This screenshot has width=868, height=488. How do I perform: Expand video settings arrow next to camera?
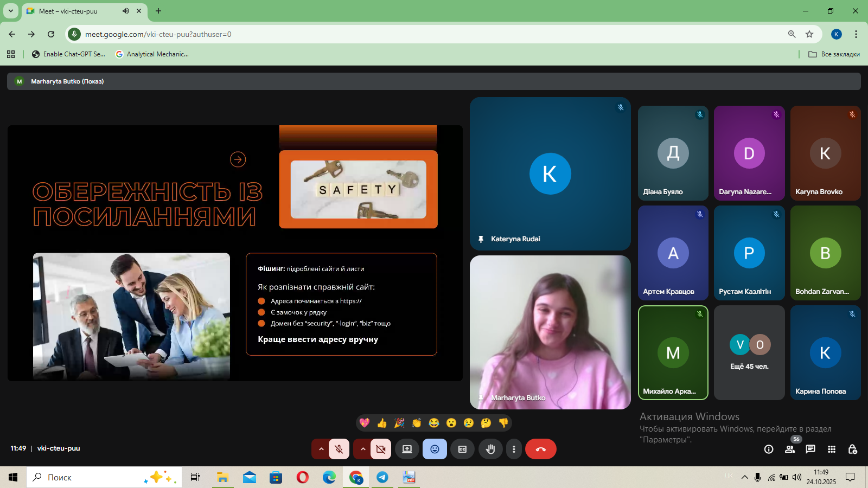tap(363, 449)
